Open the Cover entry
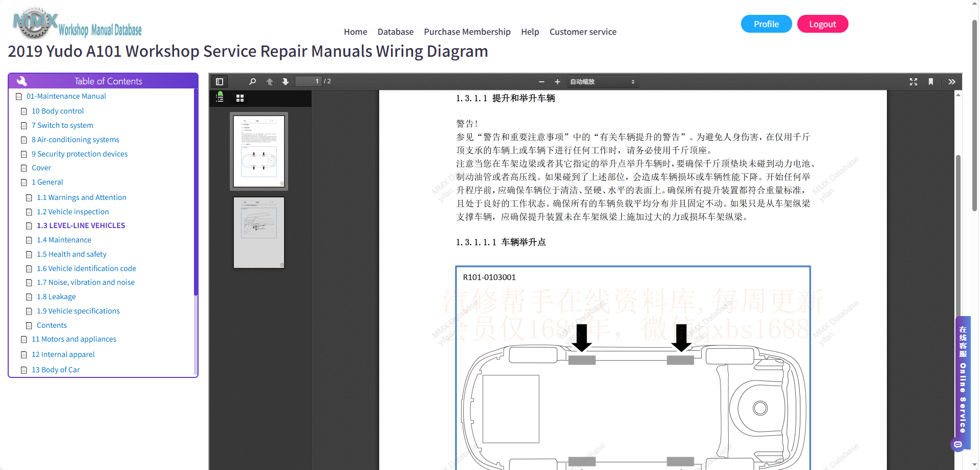 (x=41, y=168)
